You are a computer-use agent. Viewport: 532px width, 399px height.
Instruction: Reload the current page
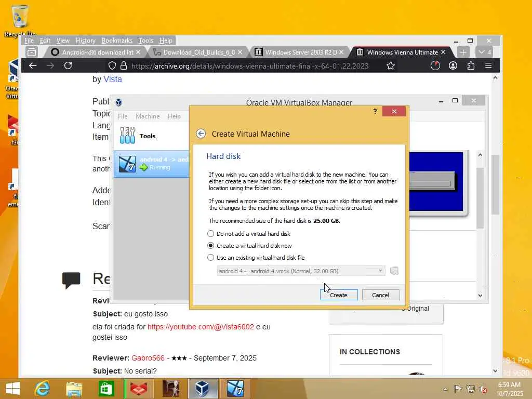click(x=68, y=65)
